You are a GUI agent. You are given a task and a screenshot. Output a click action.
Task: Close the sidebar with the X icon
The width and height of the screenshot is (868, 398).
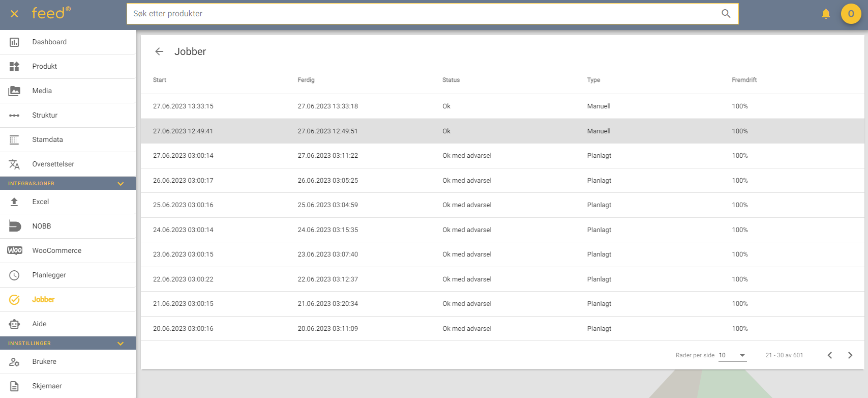pos(14,14)
